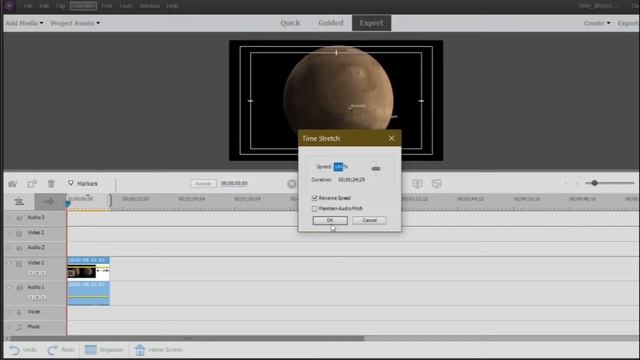Go to Home Screen
Screen dimensions: 640x360
159,350
